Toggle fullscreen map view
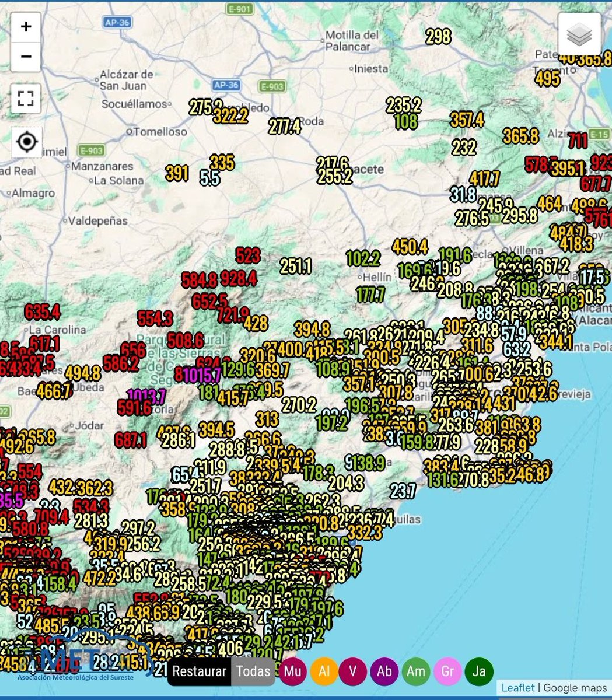The height and width of the screenshot is (700, 612). pyautogui.click(x=26, y=98)
